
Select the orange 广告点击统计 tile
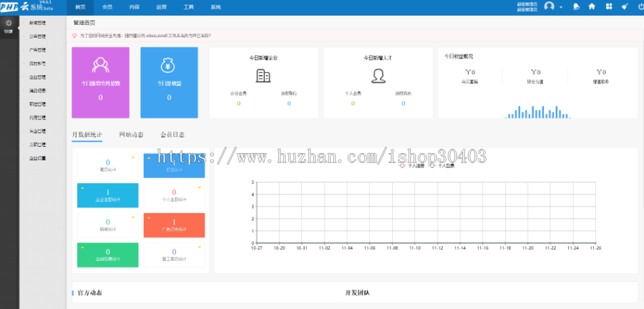pos(174,225)
